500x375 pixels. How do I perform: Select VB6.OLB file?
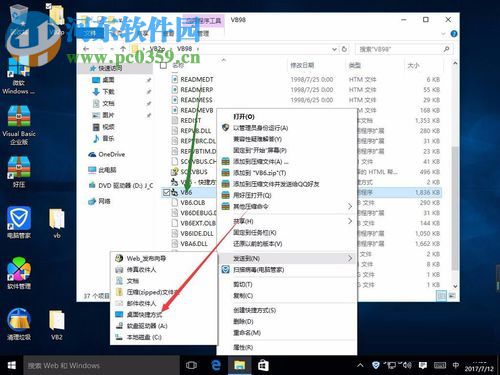193,202
